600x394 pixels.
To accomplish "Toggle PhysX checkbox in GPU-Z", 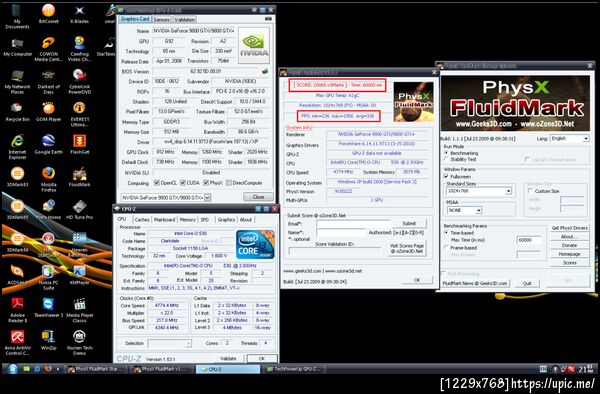I will click(x=206, y=183).
